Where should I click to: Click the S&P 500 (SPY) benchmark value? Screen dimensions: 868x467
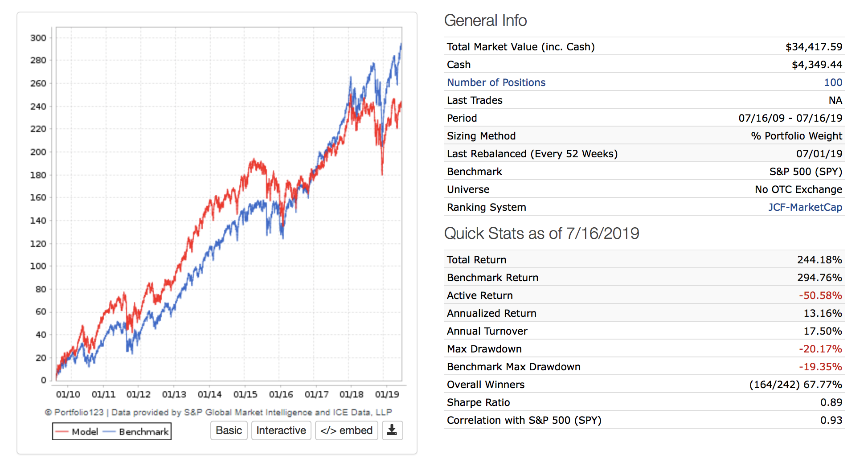(806, 172)
